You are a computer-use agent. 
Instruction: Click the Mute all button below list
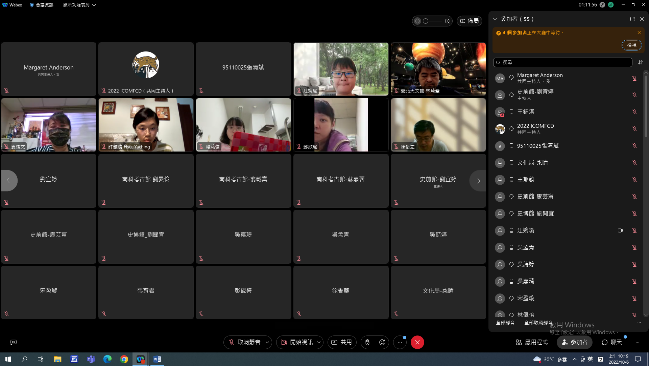click(x=505, y=323)
